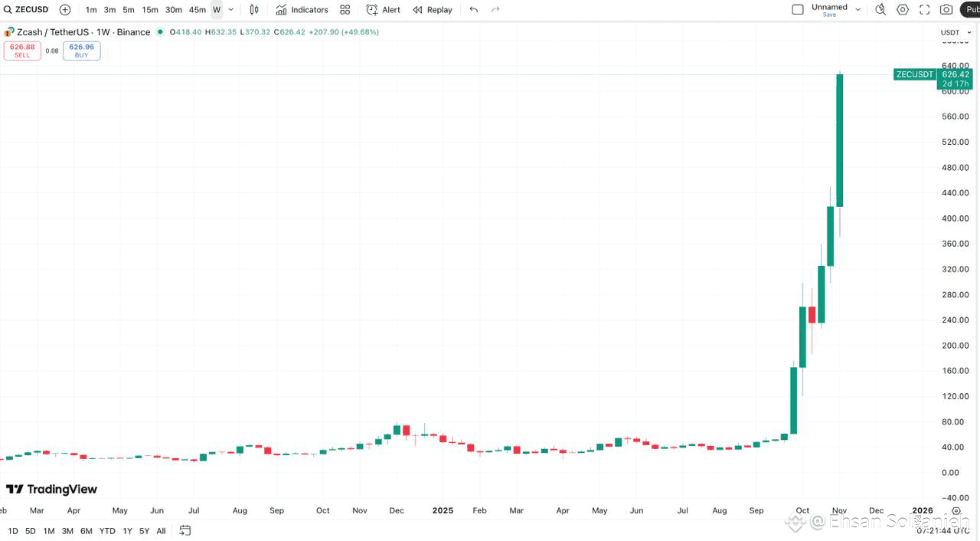The width and height of the screenshot is (980, 541).
Task: Add a symbol with the plus circle icon
Action: coord(65,10)
